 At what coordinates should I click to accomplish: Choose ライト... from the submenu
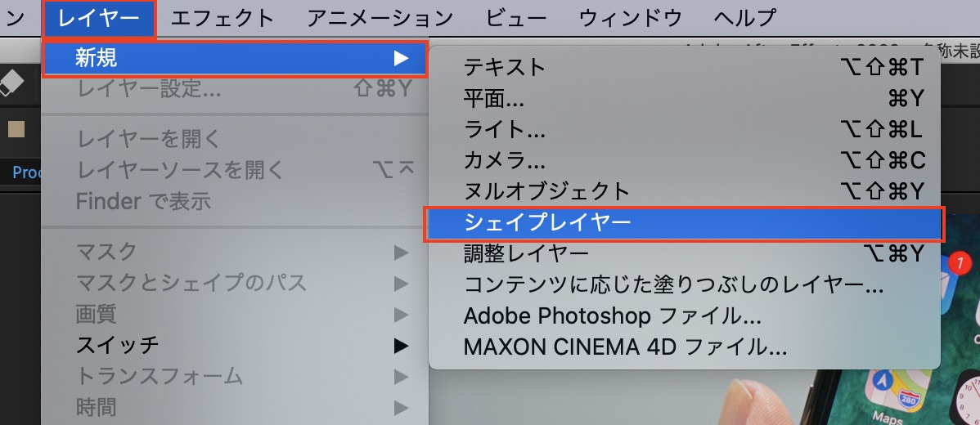tap(685, 129)
